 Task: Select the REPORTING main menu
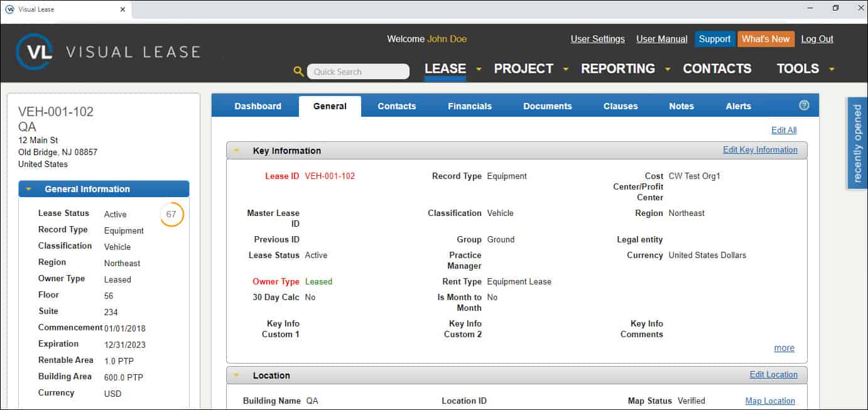coord(618,68)
